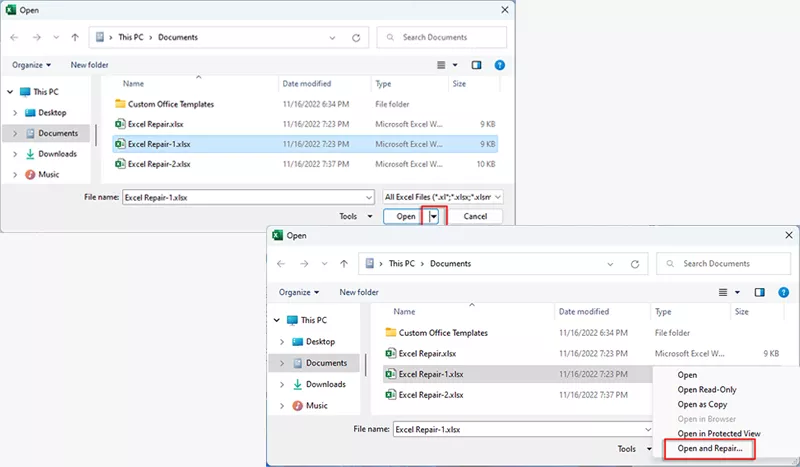Click the Help icon in the upper dialog
Screen dimensions: 800x467
[500, 65]
